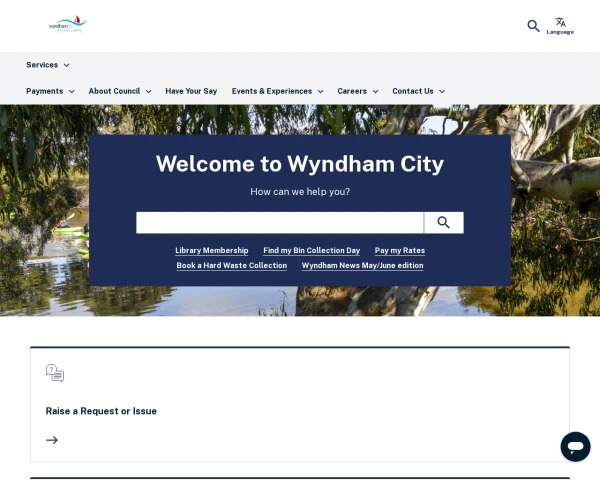Image resolution: width=600 pixels, height=480 pixels.
Task: Open site search via header magnifier icon
Action: tap(533, 26)
